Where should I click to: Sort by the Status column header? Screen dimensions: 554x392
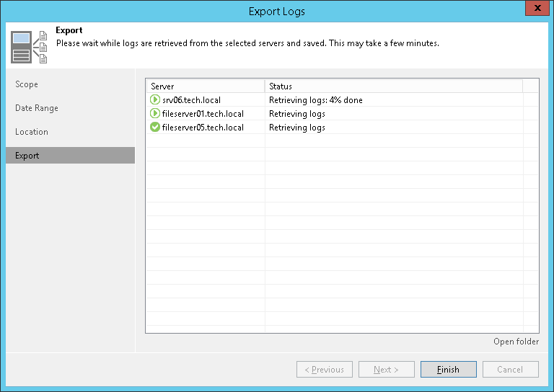pyautogui.click(x=393, y=86)
